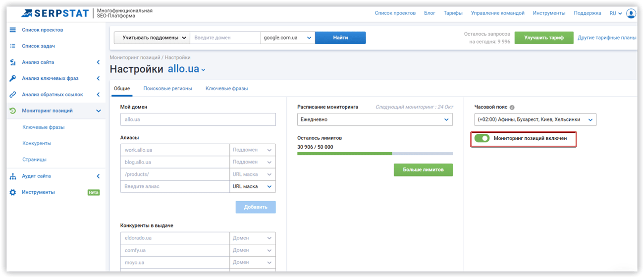Open Поддержка in top navigation
Image resolution: width=644 pixels, height=278 pixels.
[588, 13]
